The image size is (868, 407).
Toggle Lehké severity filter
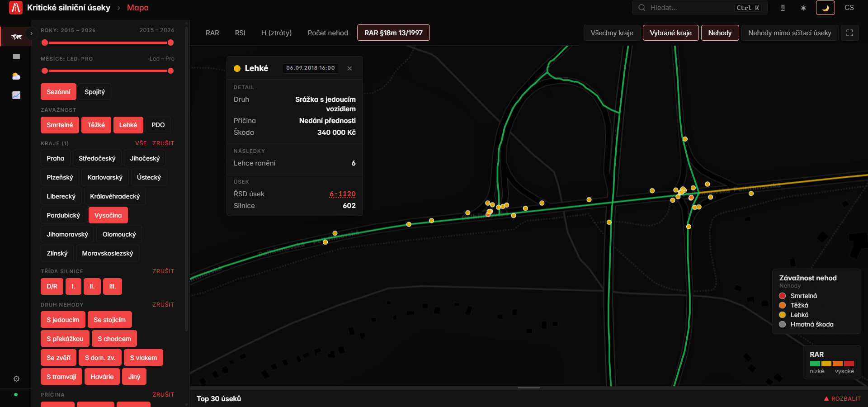pyautogui.click(x=128, y=125)
